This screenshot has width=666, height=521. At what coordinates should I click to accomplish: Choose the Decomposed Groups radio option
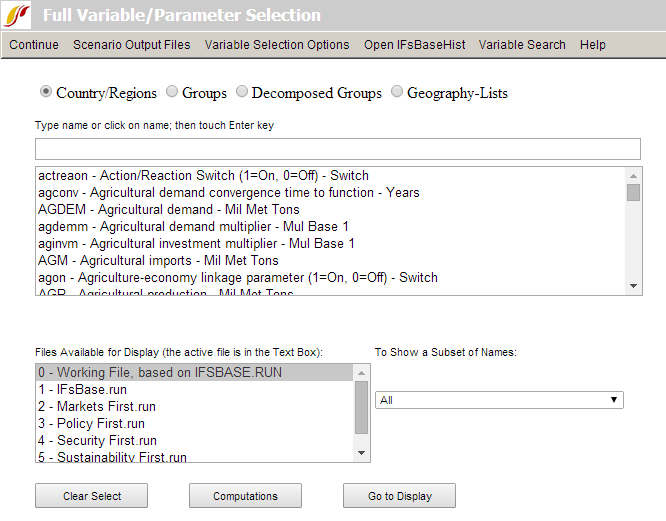[242, 92]
